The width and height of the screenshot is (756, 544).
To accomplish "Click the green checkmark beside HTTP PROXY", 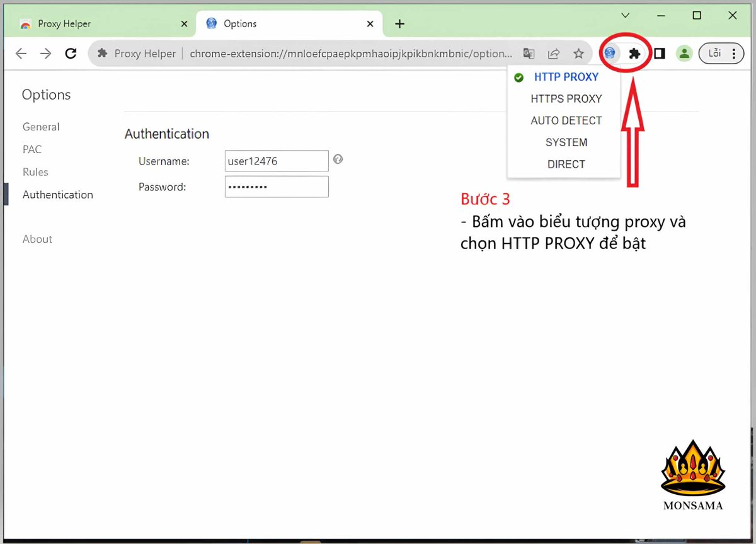I will pos(518,78).
